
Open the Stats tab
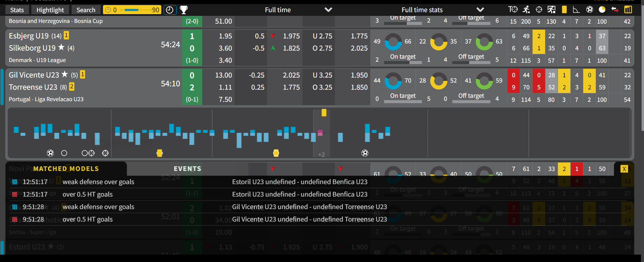(17, 10)
